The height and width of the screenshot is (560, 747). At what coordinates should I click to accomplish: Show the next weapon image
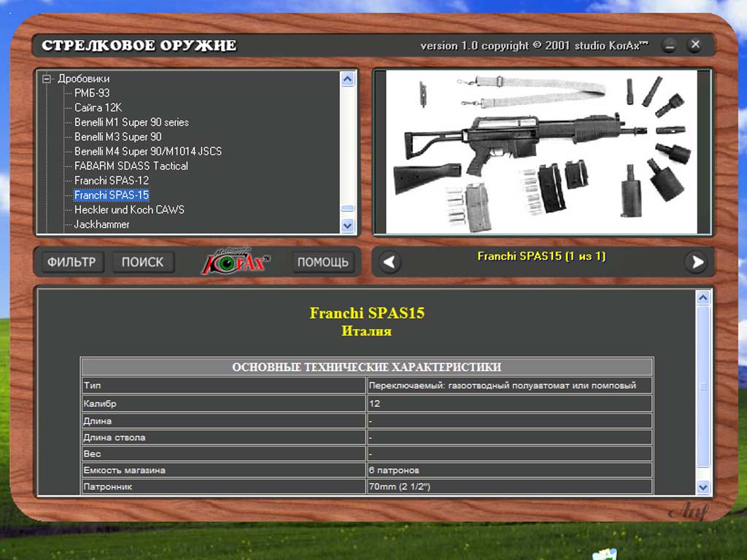point(697,262)
